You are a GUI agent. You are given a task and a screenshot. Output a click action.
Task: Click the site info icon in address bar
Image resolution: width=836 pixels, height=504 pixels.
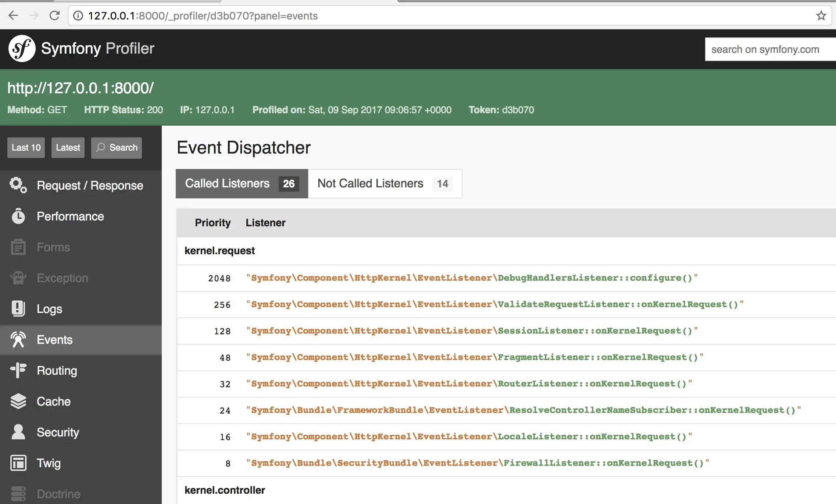click(x=78, y=15)
